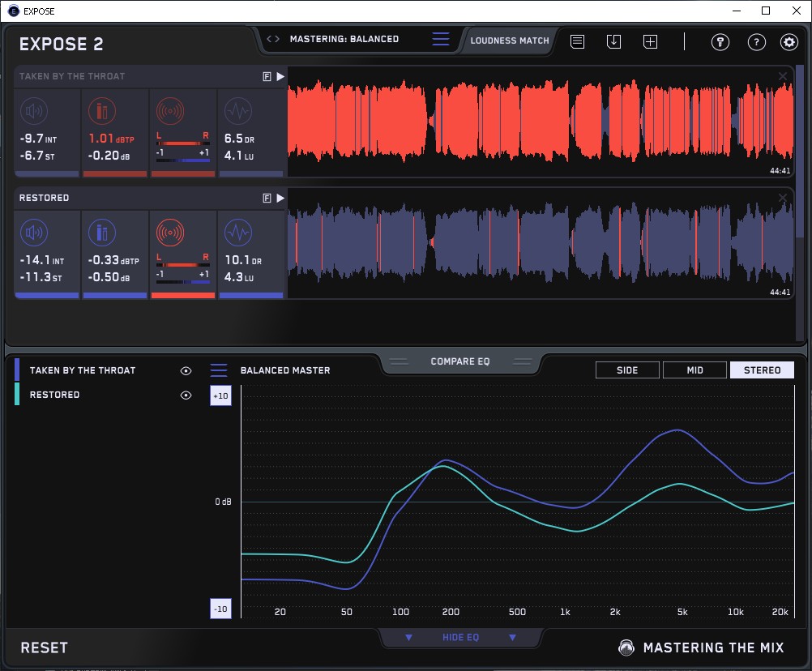
Task: Click the true peak icon on Taken By The Throat
Action: [x=101, y=111]
